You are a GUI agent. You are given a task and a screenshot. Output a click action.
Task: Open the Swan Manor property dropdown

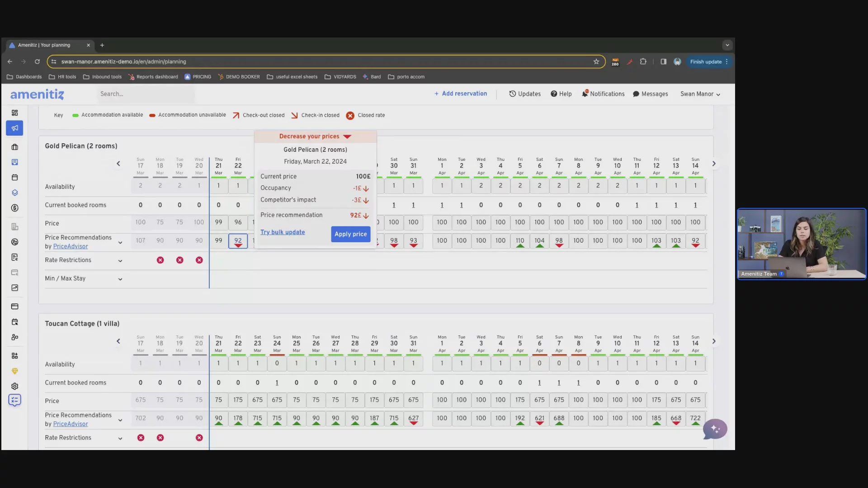pos(700,94)
